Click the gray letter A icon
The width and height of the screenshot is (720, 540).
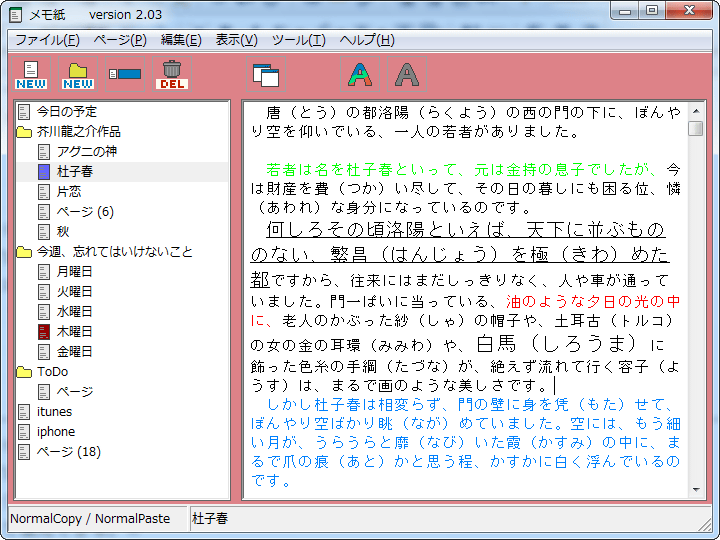coord(407,74)
